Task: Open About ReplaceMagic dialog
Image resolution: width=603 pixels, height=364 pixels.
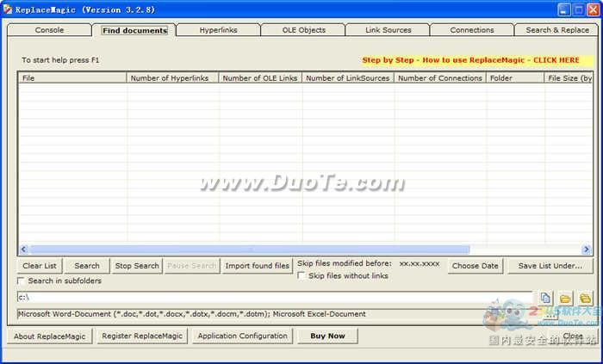Action: coord(50,336)
